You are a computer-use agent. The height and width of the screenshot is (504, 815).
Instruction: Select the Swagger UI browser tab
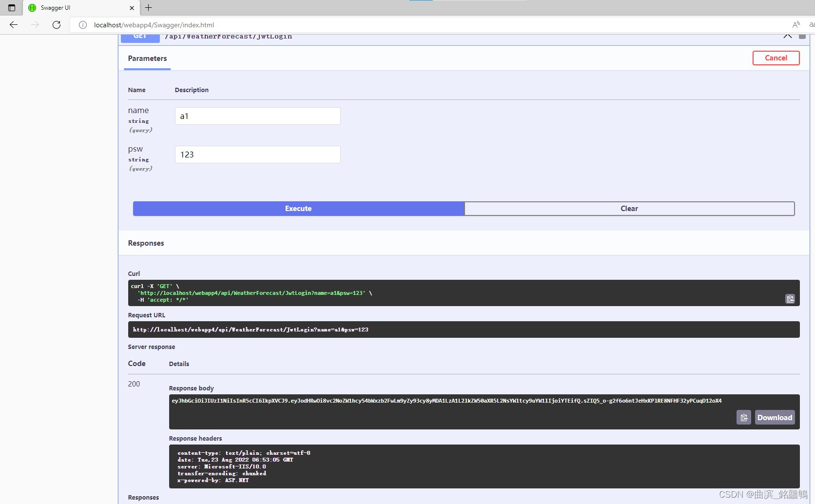pos(81,8)
